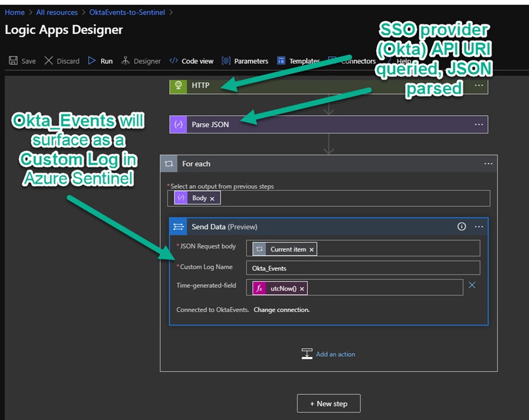Run the logic app workflow

tap(92, 61)
